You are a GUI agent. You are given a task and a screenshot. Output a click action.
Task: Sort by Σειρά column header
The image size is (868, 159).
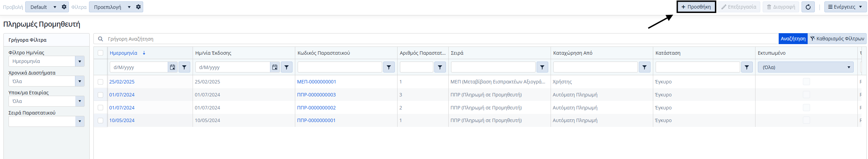(457, 53)
